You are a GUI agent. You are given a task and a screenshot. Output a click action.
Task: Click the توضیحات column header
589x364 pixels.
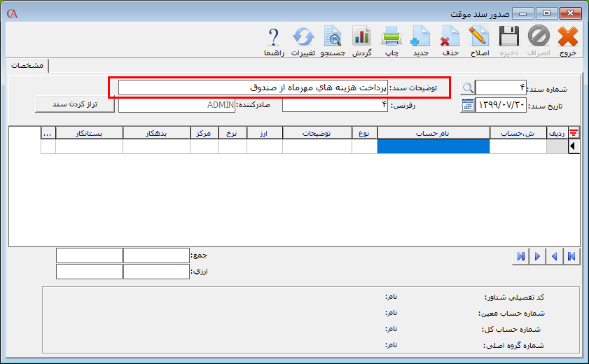point(317,133)
